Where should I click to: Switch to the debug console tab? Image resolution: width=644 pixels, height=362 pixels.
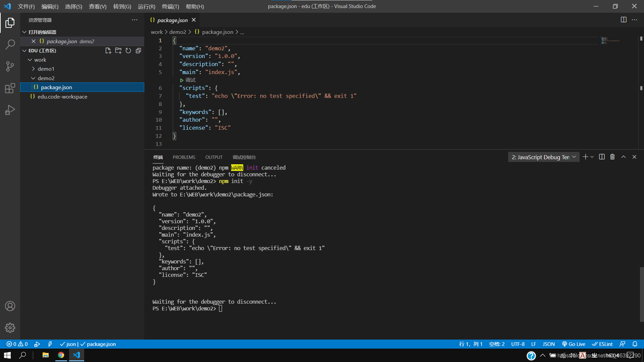pyautogui.click(x=244, y=157)
